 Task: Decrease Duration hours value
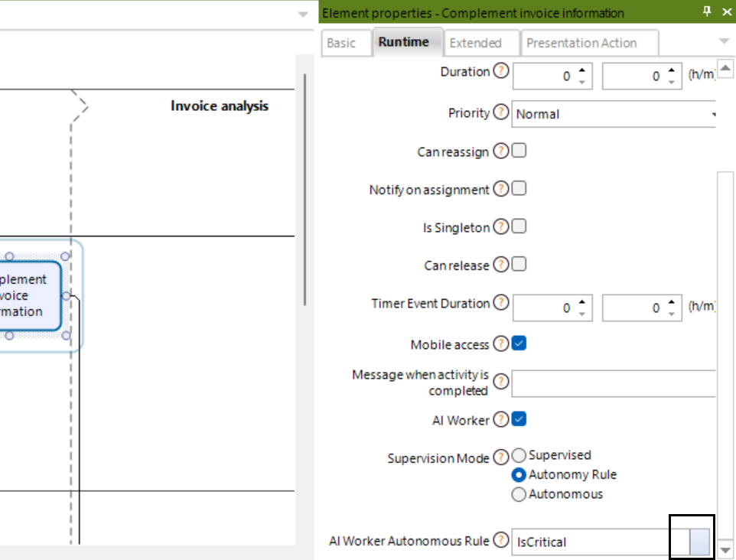click(x=582, y=82)
